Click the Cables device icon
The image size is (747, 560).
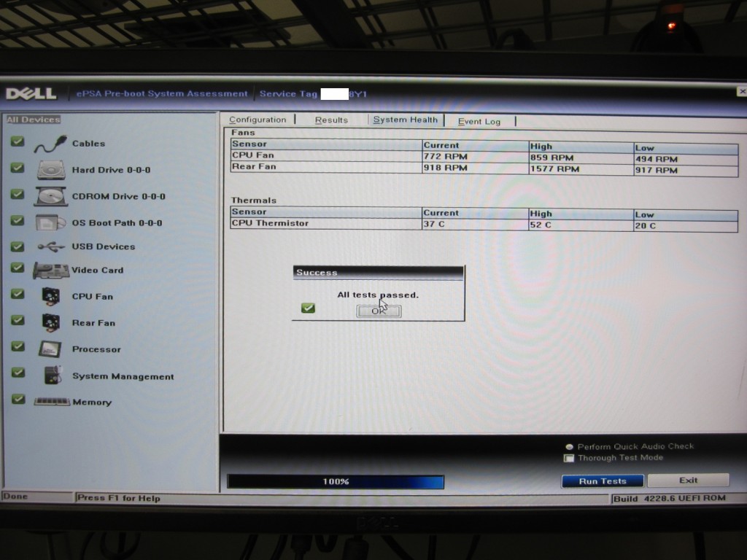(x=50, y=144)
